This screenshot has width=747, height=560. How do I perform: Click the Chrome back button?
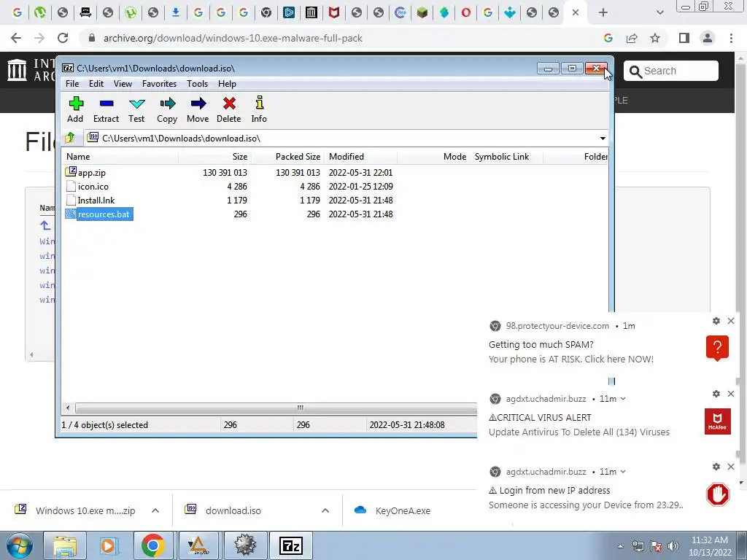click(x=16, y=38)
